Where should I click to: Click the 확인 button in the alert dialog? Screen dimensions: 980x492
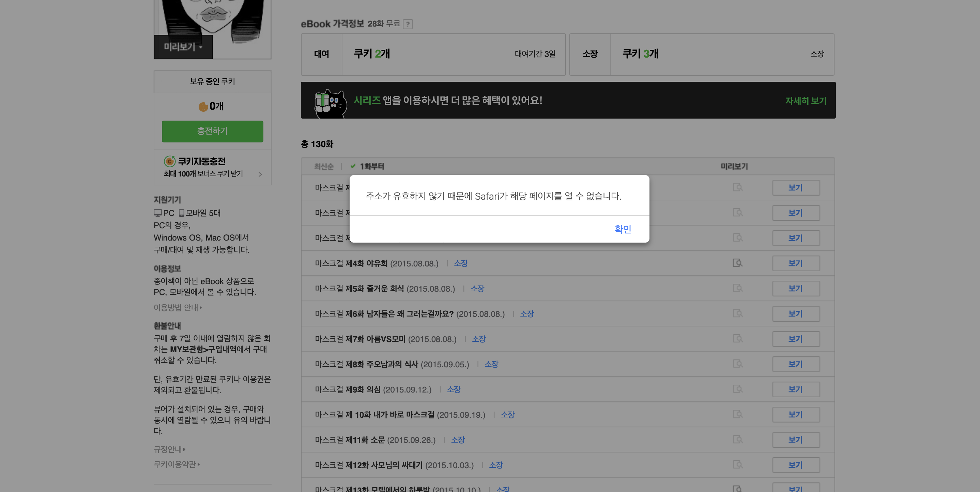tap(623, 229)
